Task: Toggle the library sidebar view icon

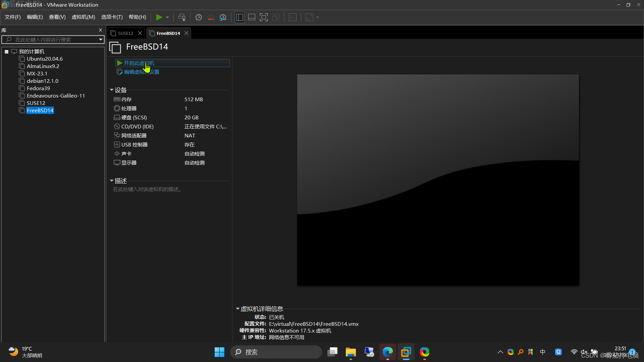Action: pos(239,17)
